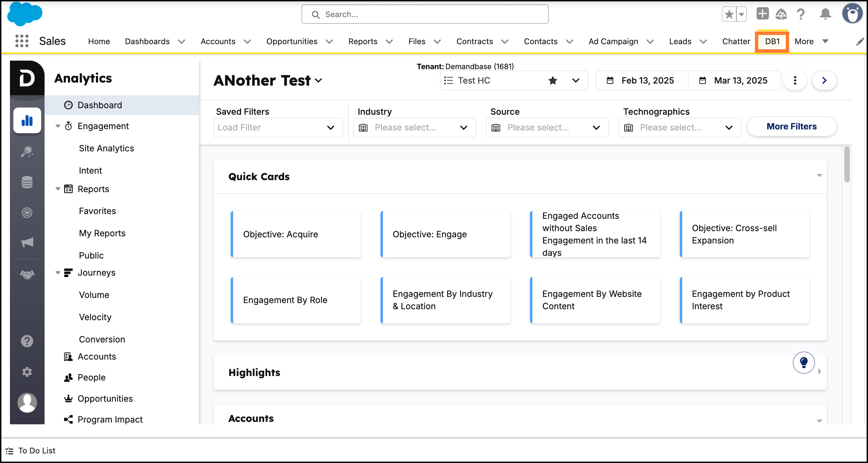Open the DB1 tab in navigation

point(772,41)
